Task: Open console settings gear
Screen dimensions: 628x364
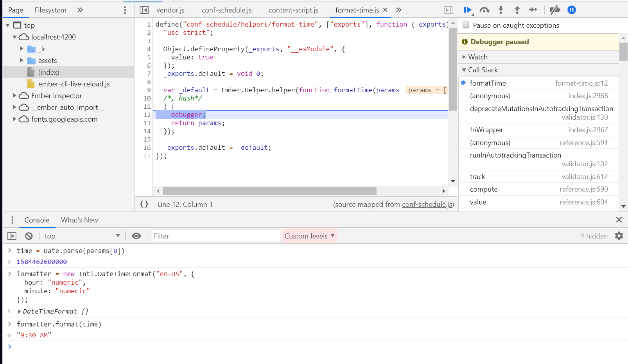Action: [619, 236]
